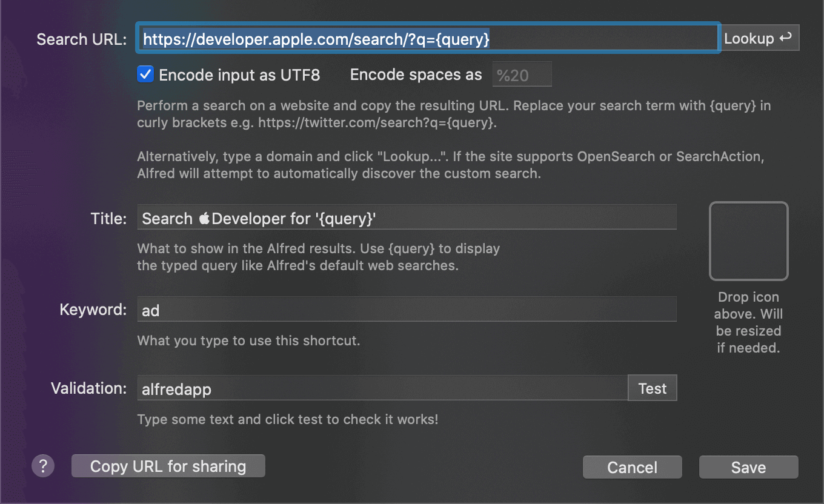Click the Encode spaces as %20 field
824x504 pixels.
(x=522, y=75)
